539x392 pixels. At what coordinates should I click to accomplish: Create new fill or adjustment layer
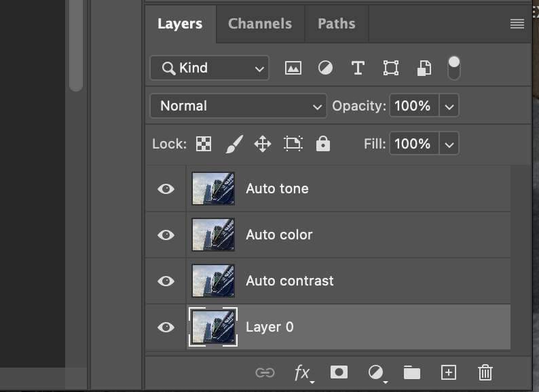(377, 373)
